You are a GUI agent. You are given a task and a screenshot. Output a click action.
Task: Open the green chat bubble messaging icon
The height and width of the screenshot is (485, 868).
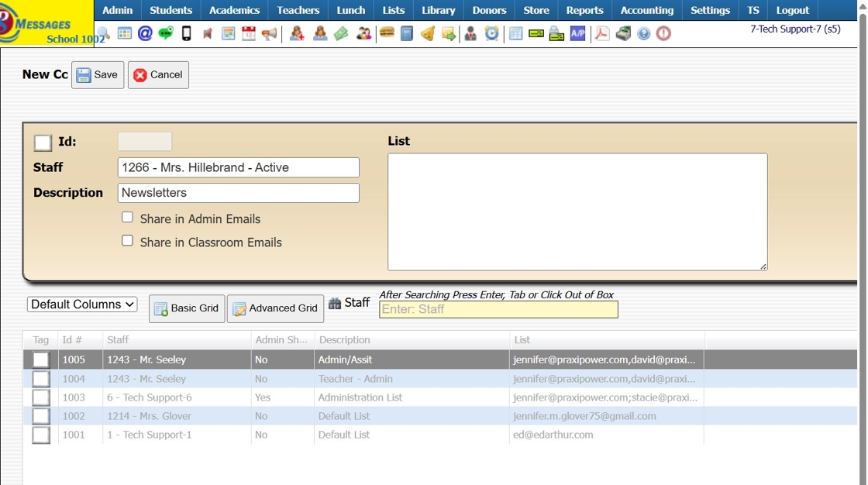[x=166, y=33]
